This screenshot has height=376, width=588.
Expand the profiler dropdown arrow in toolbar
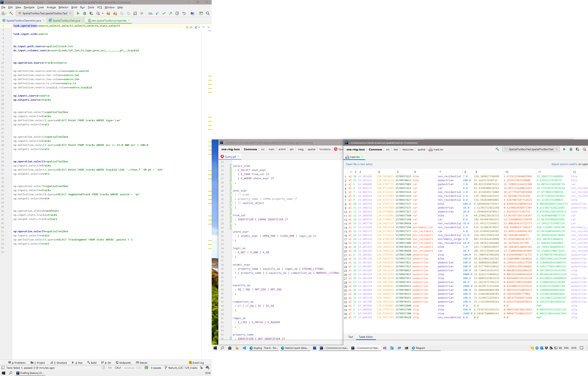tap(103, 14)
